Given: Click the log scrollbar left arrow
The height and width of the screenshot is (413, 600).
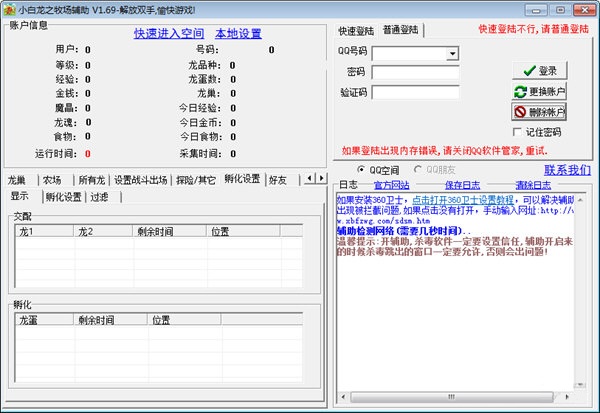Looking at the screenshot, I should click(x=343, y=397).
